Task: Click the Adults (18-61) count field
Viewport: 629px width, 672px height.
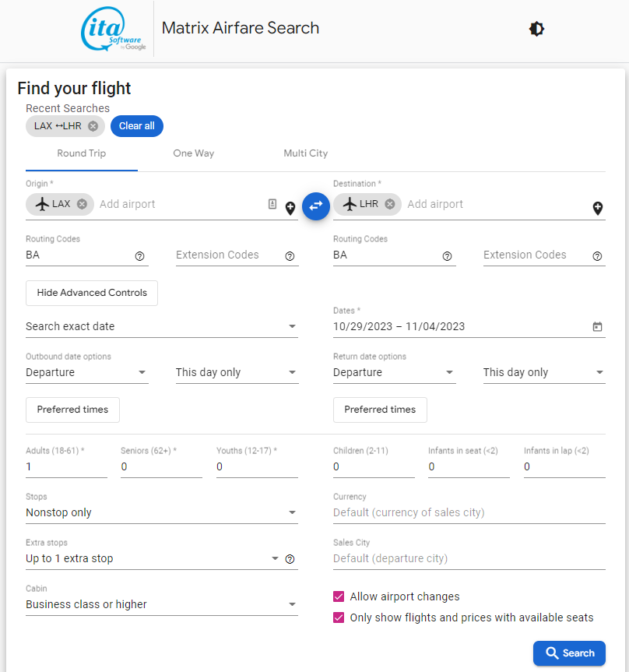Action: [66, 466]
